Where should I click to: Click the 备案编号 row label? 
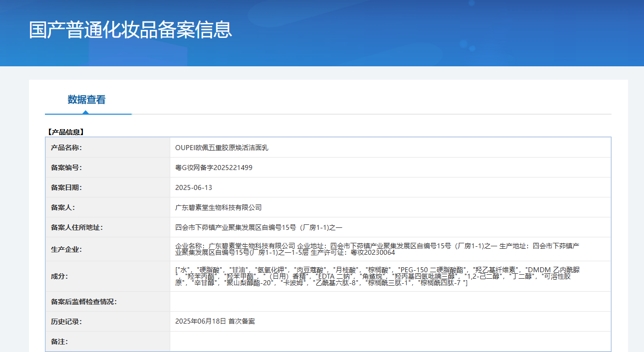point(66,168)
